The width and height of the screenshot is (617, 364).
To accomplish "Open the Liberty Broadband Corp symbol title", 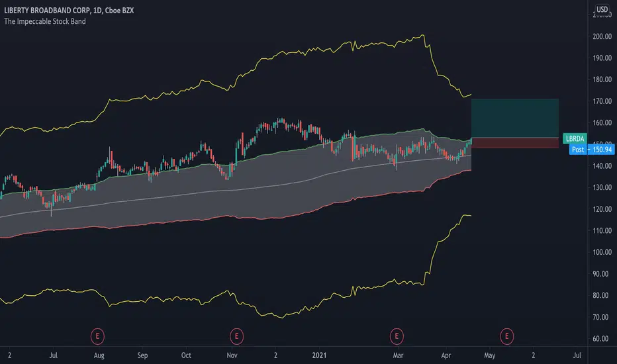I will [69, 11].
